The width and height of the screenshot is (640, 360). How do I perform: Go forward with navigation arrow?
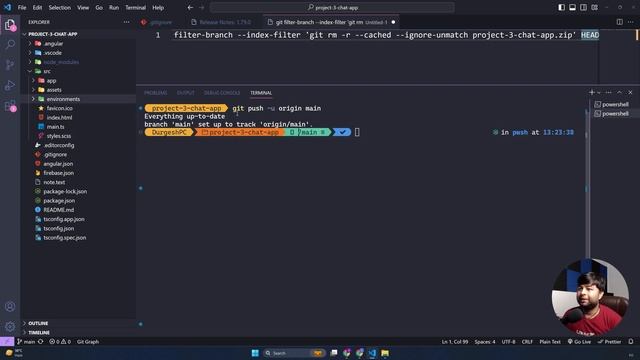pyautogui.click(x=202, y=7)
